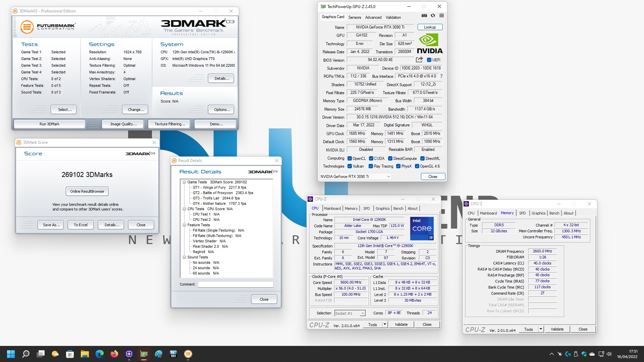Open Microsoft Store from taskbar
The height and width of the screenshot is (362, 644).
[x=70, y=354]
